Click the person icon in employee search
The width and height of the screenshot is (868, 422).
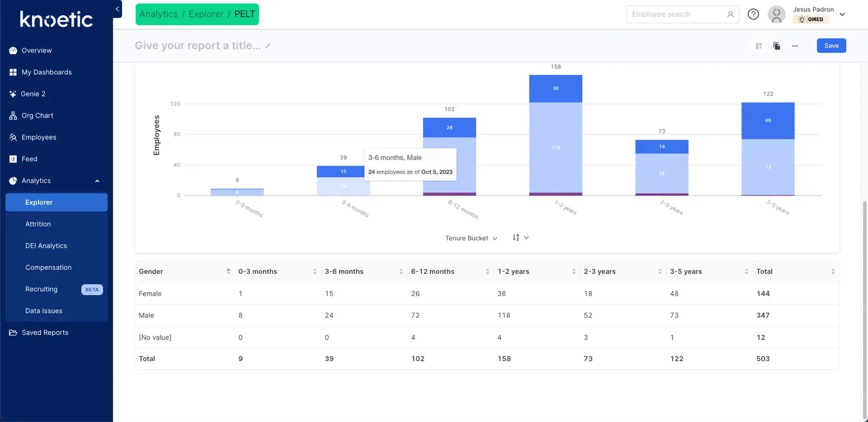click(x=730, y=15)
